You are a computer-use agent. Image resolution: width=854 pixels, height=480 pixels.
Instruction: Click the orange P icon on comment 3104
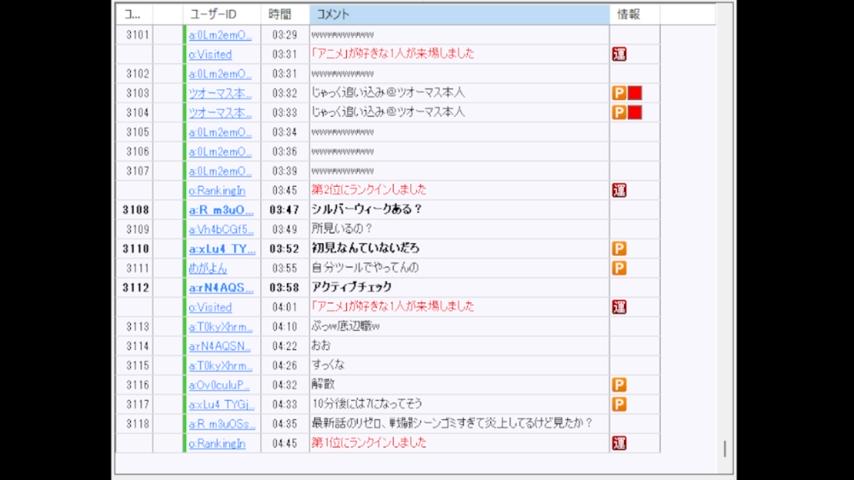619,112
